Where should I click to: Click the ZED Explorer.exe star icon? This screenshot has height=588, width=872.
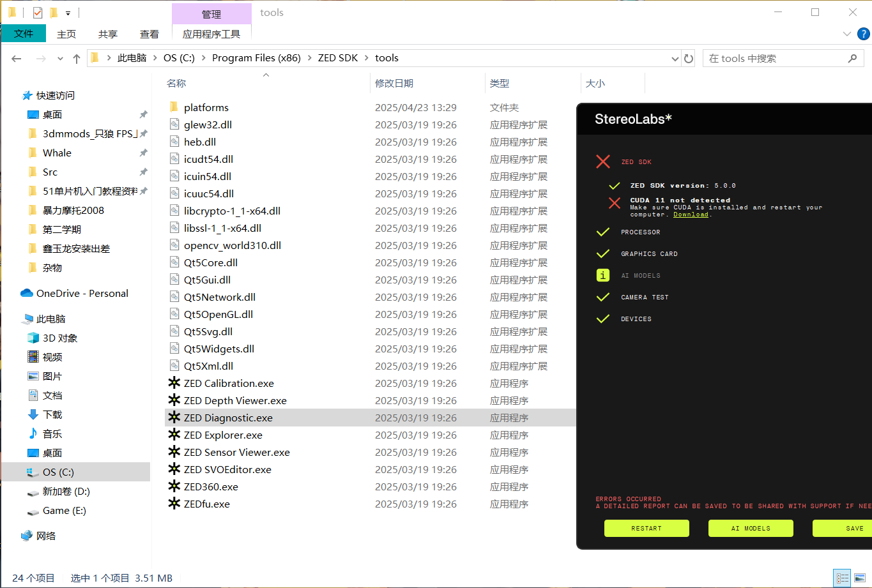174,435
